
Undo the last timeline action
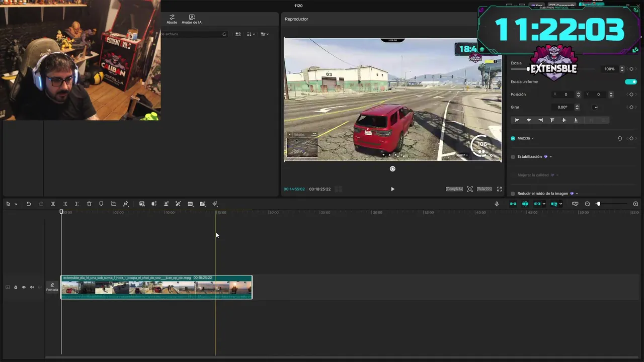click(29, 204)
